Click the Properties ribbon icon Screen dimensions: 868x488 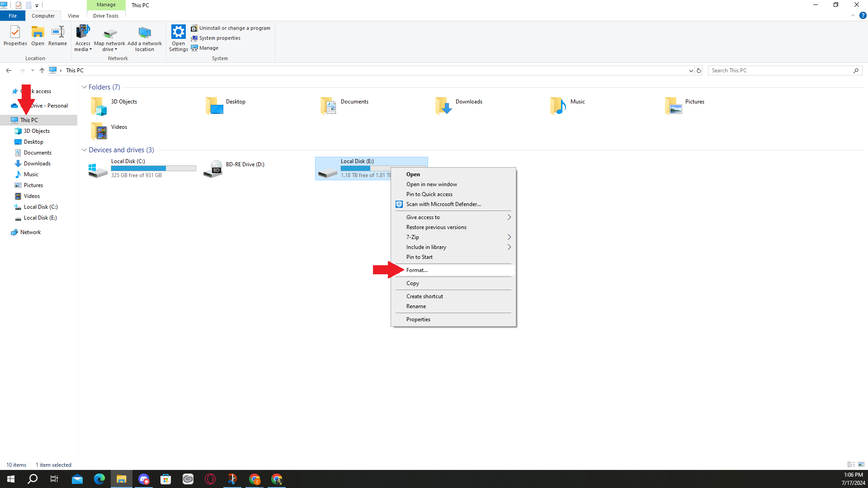click(15, 36)
